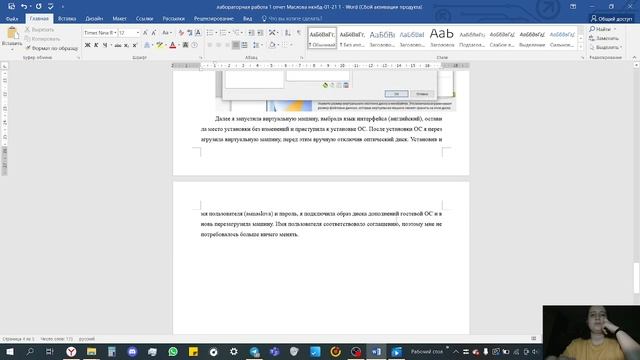
Task: Undo the last action in title bar
Action: point(24,7)
